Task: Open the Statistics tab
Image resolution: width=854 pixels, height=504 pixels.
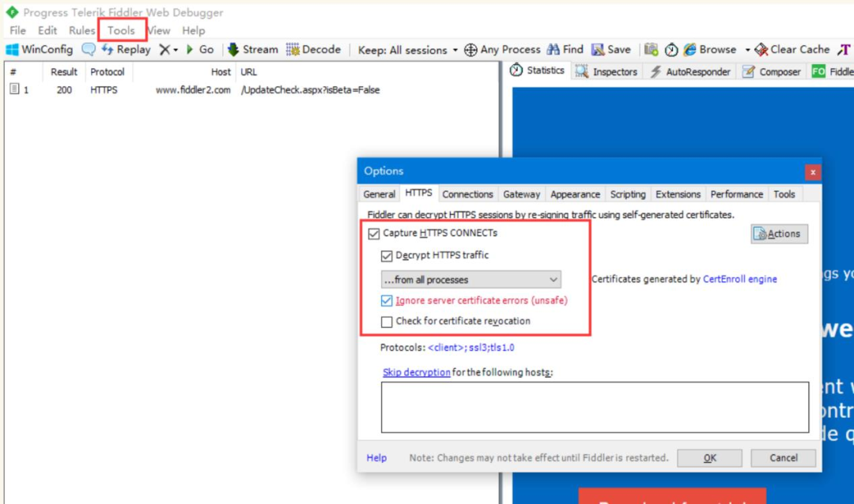Action: 538,70
